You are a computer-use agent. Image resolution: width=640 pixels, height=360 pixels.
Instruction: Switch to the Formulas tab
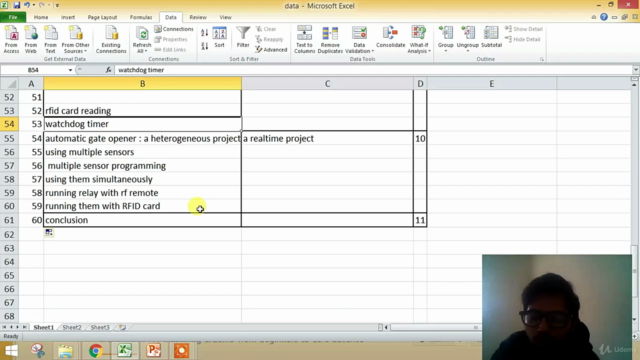[x=141, y=17]
